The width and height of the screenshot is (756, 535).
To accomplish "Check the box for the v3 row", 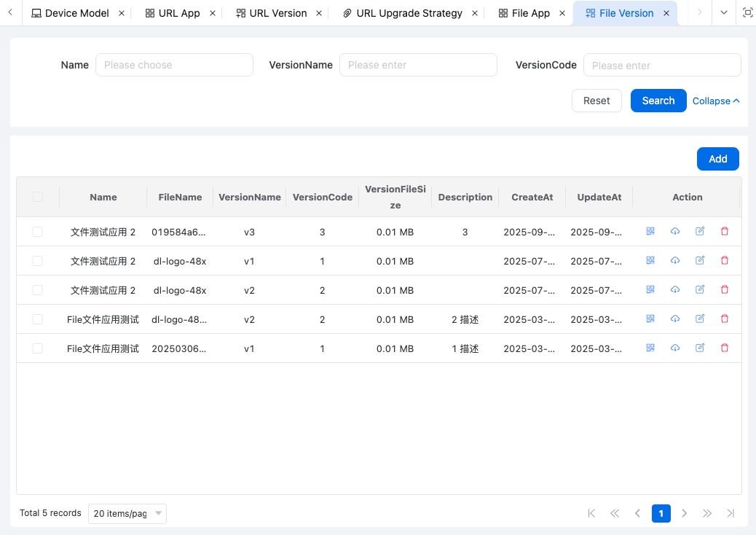I will [x=38, y=232].
